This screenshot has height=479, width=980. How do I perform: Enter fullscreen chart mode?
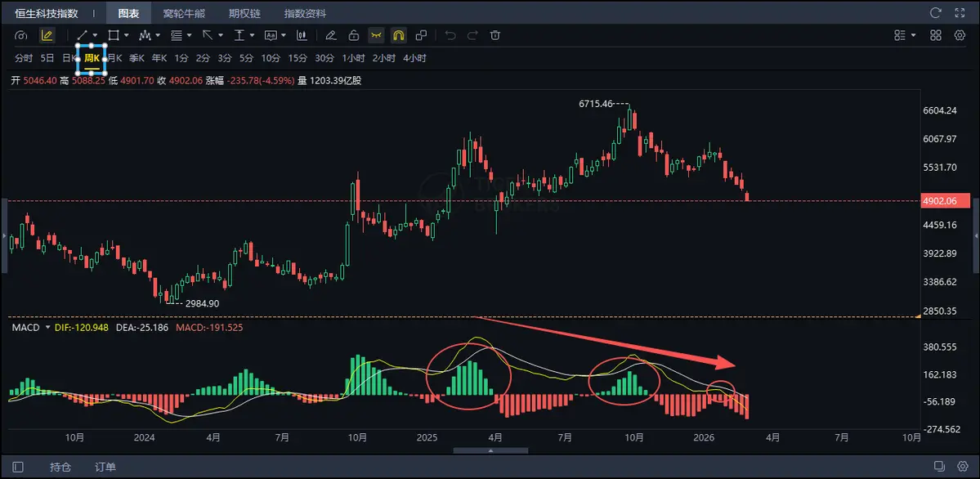[960, 13]
